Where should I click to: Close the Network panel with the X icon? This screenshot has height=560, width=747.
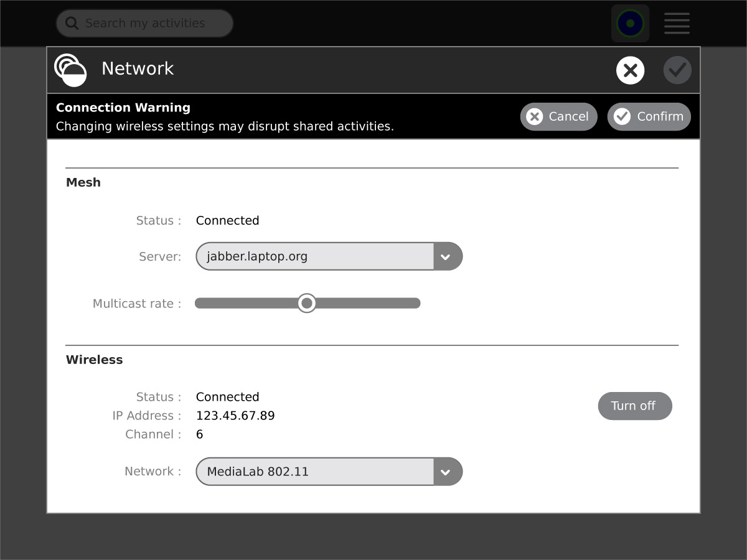[630, 70]
